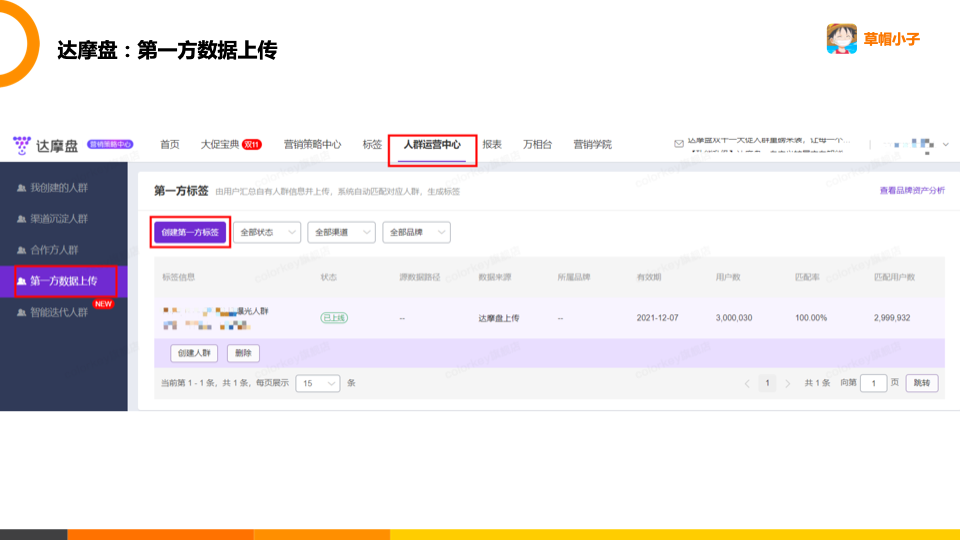Image resolution: width=960 pixels, height=540 pixels.
Task: Open the 首页 tab
Action: [170, 144]
